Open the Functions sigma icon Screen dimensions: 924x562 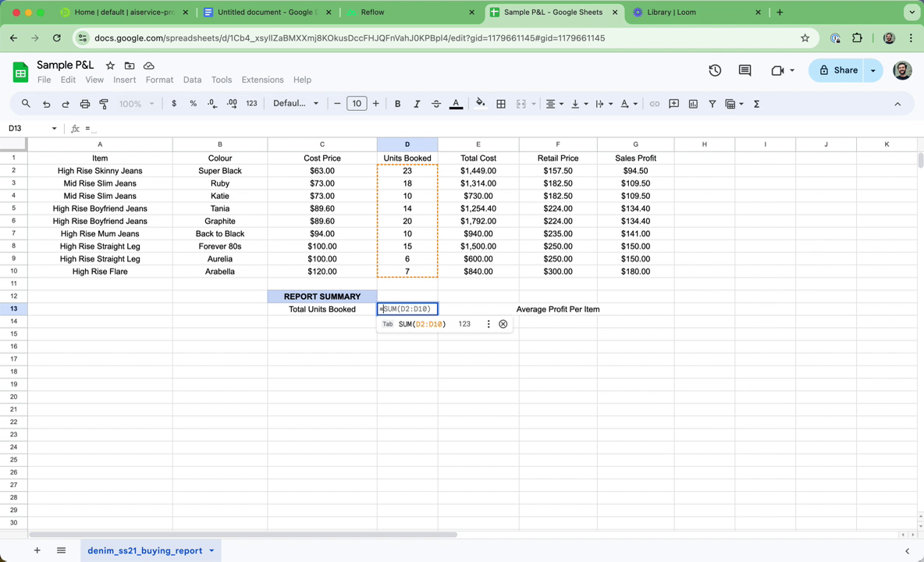757,104
